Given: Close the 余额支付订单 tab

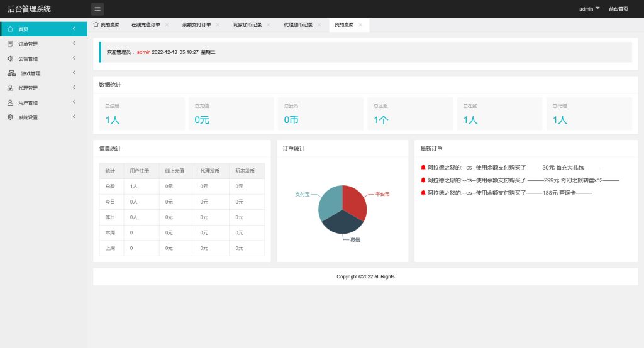Looking at the screenshot, I should [218, 25].
